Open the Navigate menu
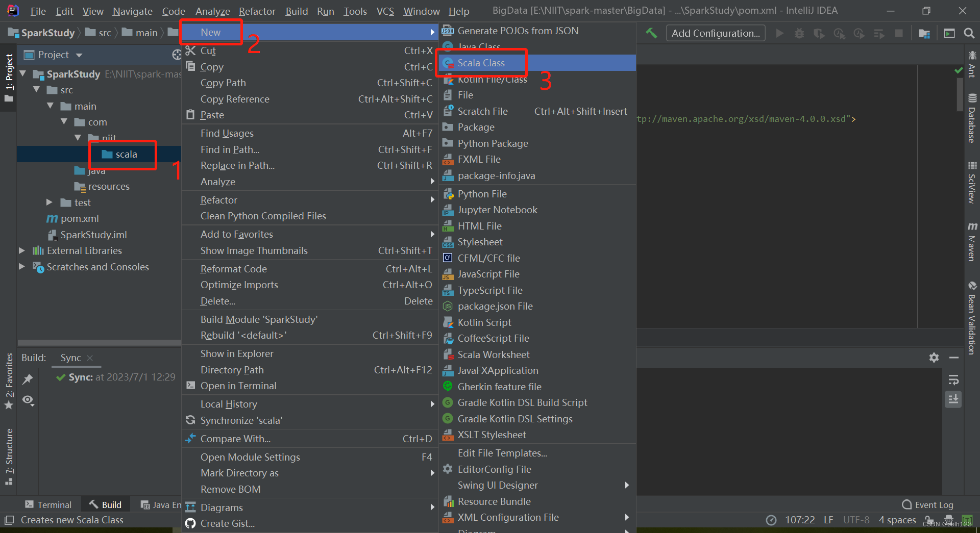Image resolution: width=980 pixels, height=533 pixels. tap(133, 11)
